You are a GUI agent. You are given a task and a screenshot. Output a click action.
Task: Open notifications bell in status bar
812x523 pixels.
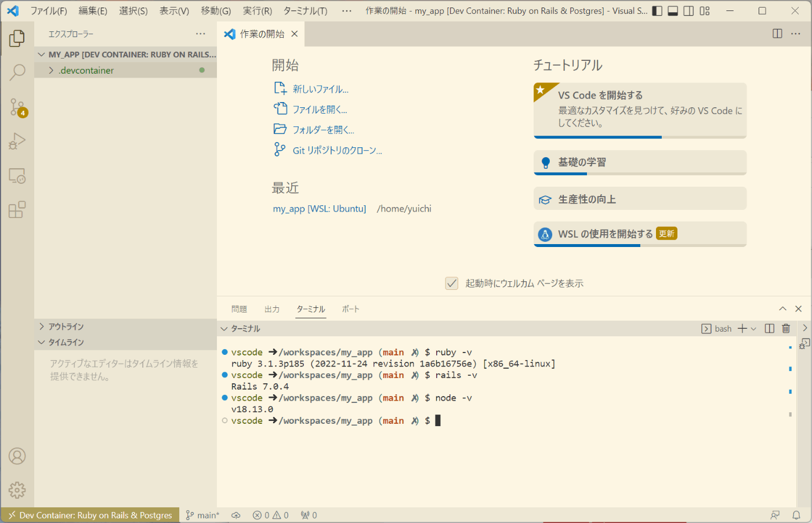point(796,515)
